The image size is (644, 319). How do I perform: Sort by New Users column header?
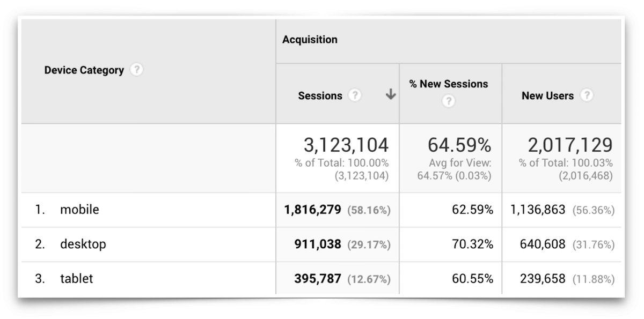pyautogui.click(x=547, y=96)
